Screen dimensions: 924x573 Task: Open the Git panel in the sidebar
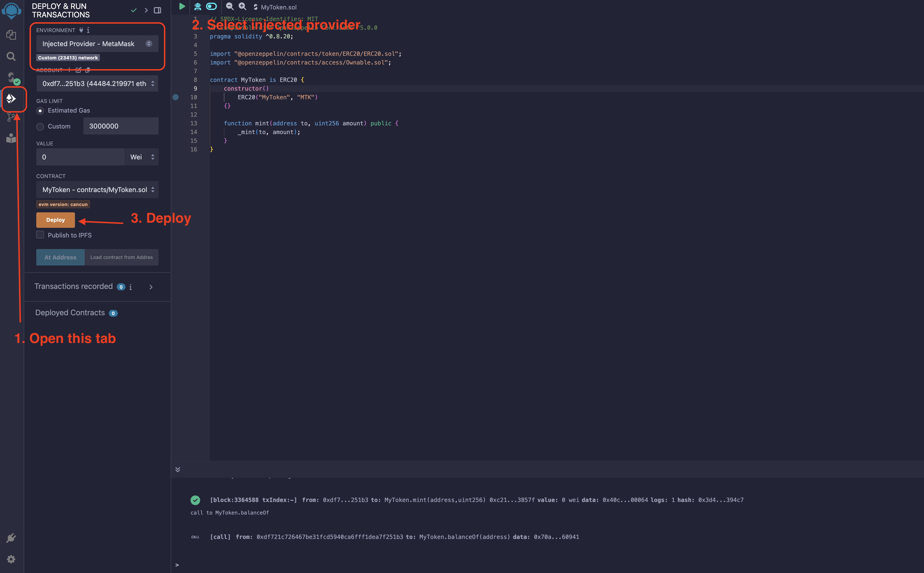[11, 117]
